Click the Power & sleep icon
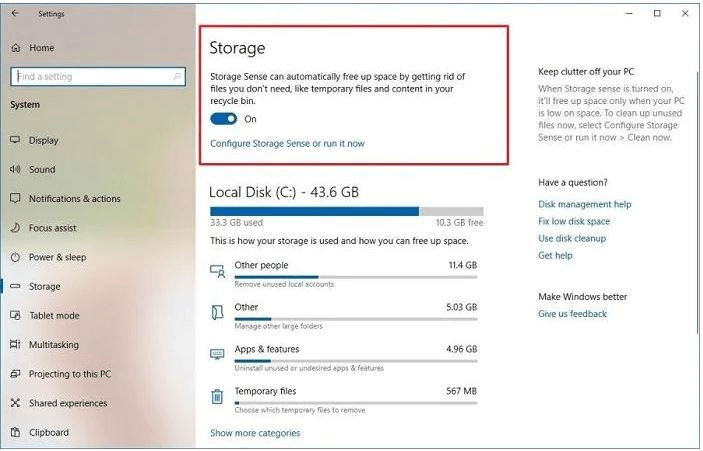 [15, 257]
